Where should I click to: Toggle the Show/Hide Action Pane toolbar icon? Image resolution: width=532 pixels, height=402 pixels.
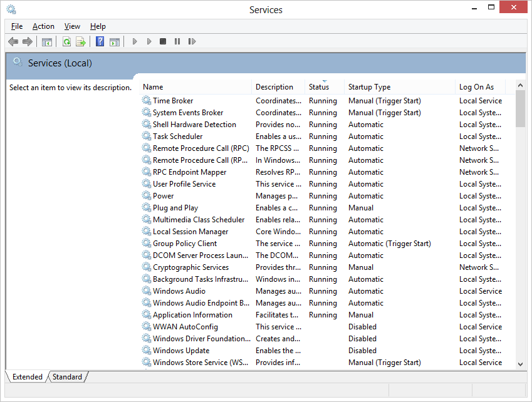click(x=115, y=42)
